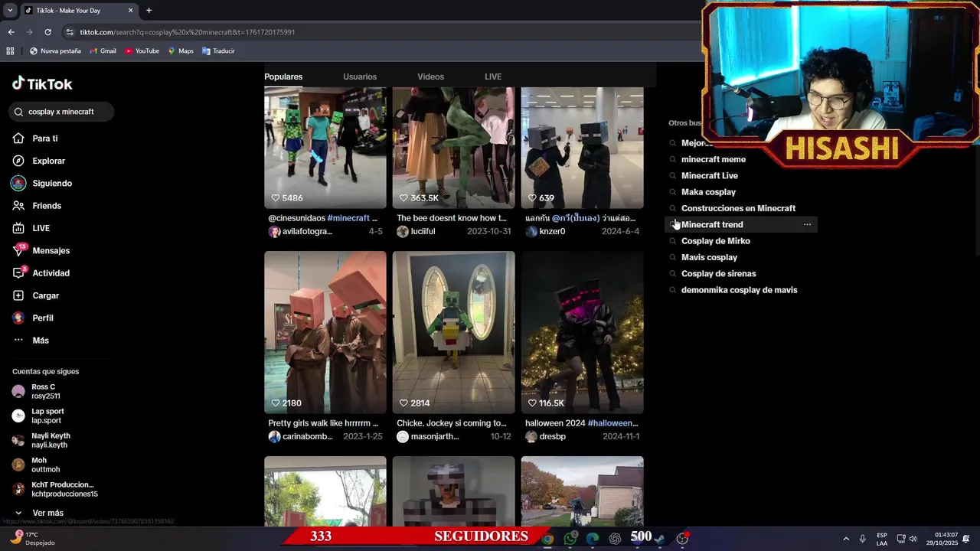Click the #halloween hashtag in caption

click(612, 423)
